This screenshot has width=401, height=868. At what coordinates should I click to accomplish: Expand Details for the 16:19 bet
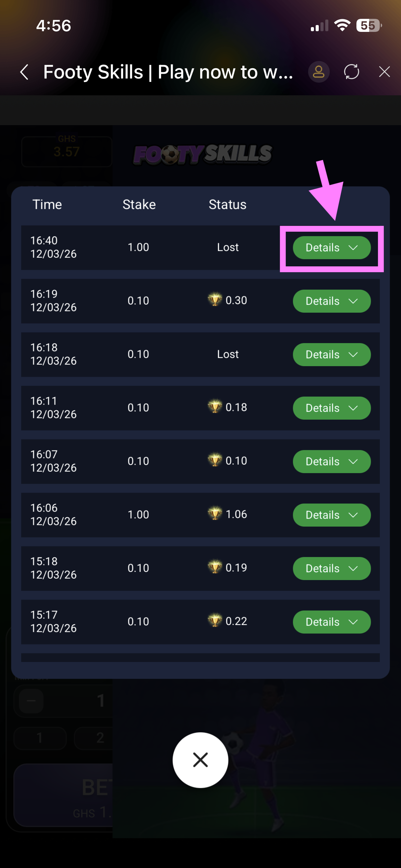coord(331,301)
